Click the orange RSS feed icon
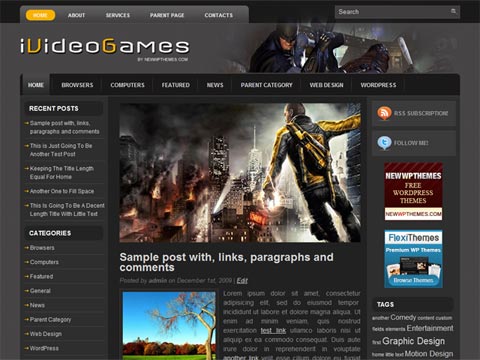This screenshot has width=480, height=360. click(384, 113)
